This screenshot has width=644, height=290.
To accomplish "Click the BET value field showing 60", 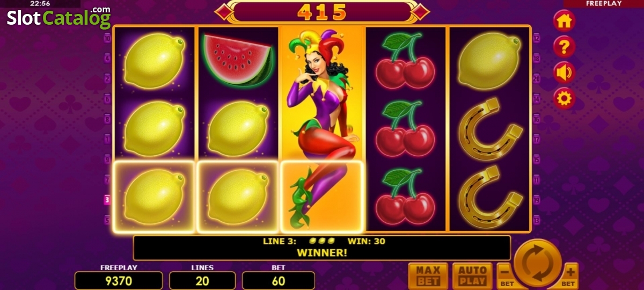I will 279,280.
